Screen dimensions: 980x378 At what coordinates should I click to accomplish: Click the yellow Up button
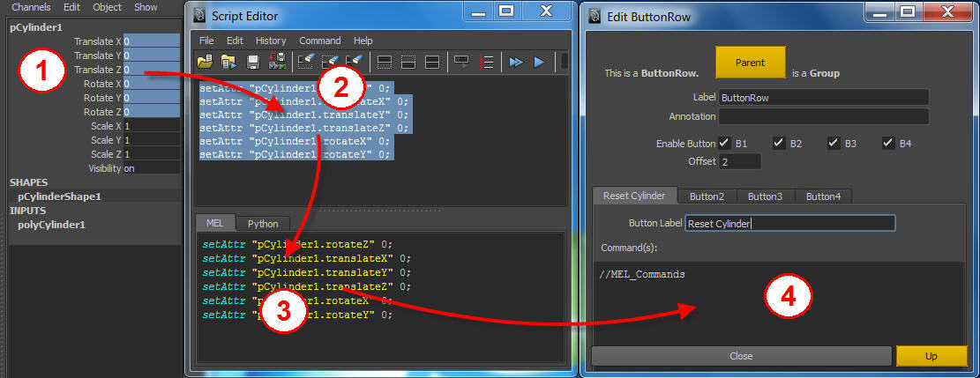click(931, 356)
